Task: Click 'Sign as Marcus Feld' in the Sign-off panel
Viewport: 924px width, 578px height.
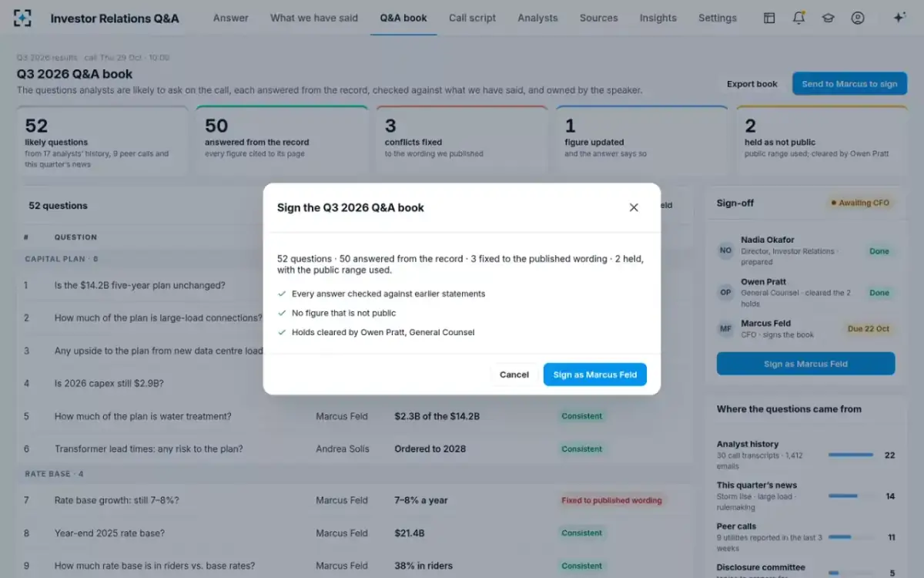Action: [805, 364]
